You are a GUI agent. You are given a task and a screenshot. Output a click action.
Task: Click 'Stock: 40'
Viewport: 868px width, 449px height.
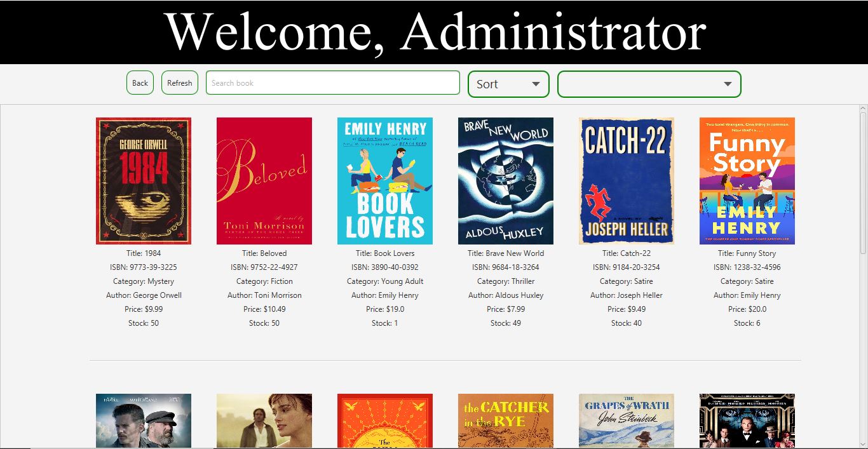click(x=627, y=323)
